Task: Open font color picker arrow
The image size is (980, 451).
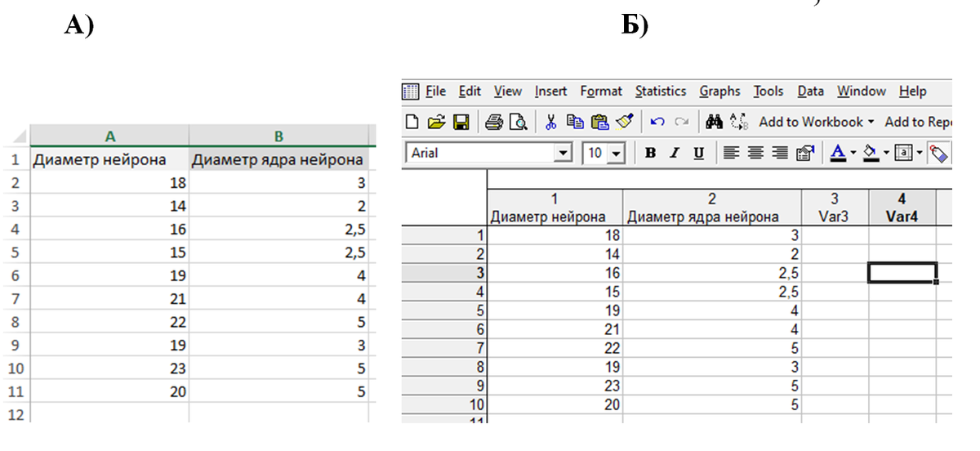Action: 853,153
